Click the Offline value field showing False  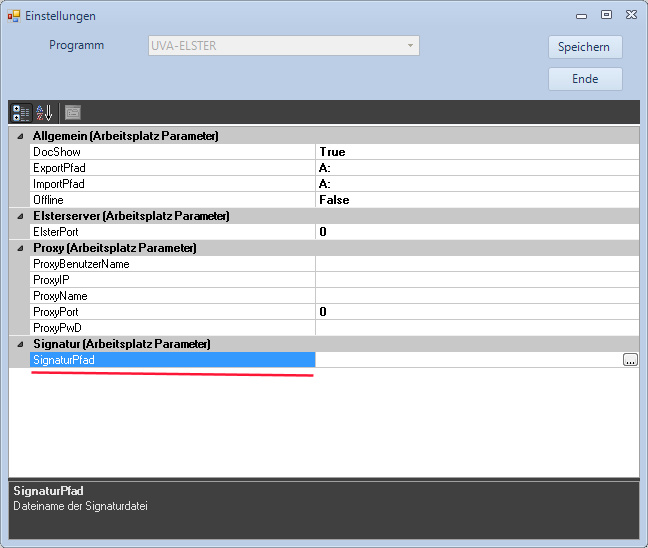tap(475, 200)
